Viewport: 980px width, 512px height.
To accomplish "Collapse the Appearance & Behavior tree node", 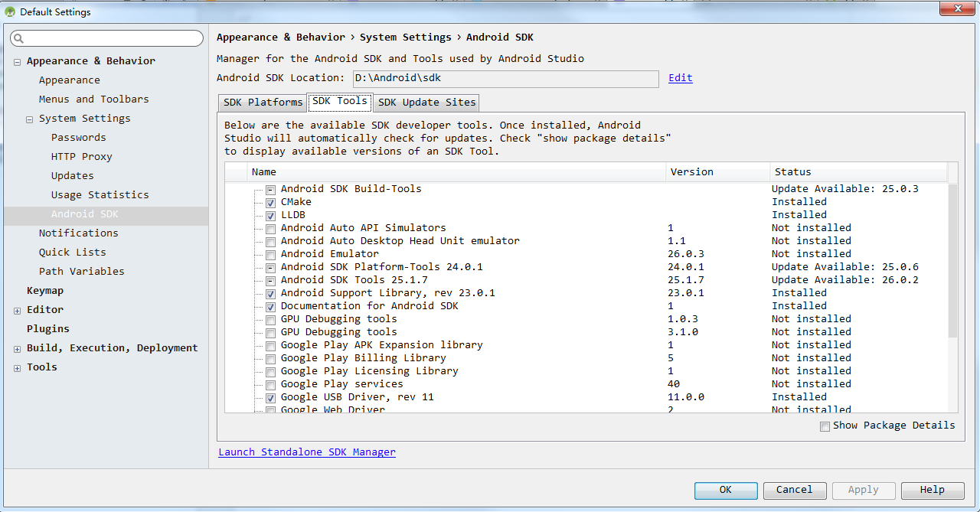I will click(17, 62).
